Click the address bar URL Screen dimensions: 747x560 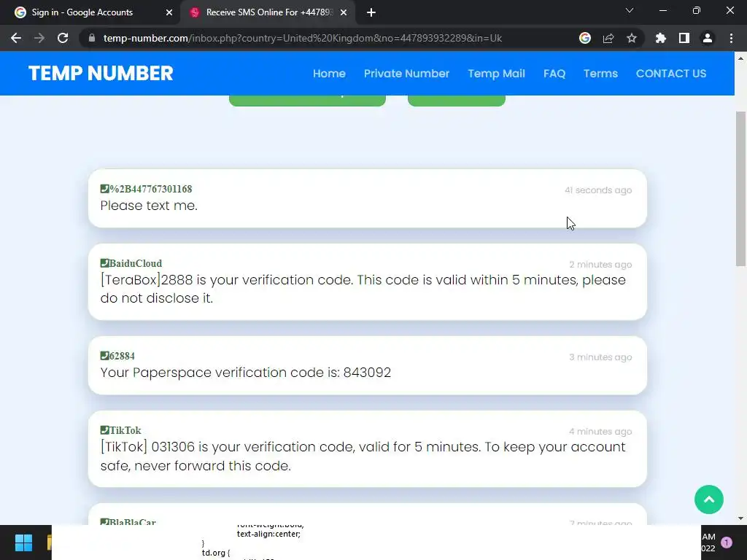click(303, 38)
